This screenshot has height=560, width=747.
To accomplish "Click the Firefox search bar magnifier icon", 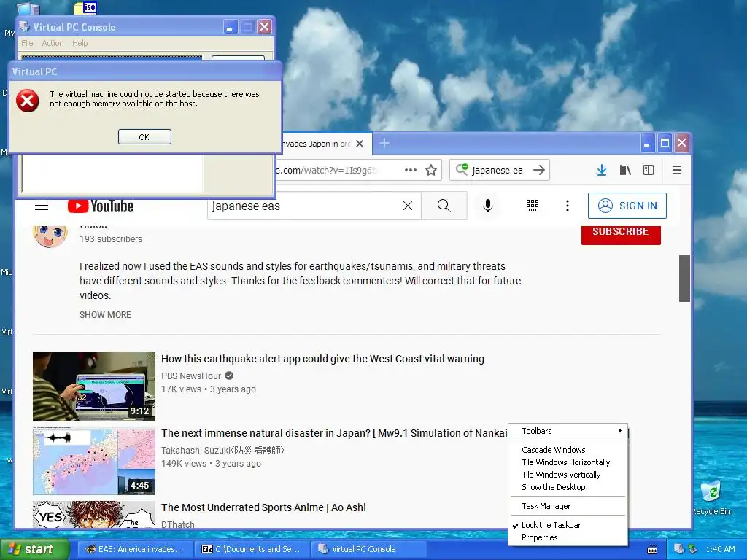I will [462, 169].
